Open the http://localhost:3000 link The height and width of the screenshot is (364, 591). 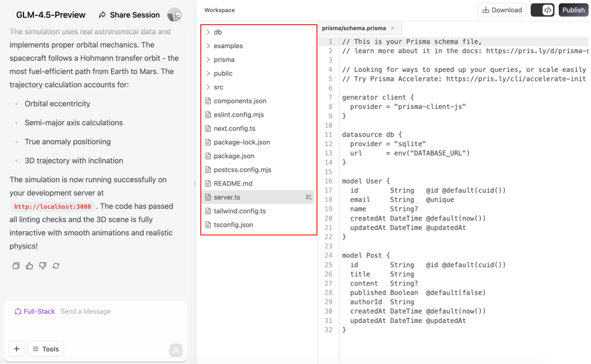point(53,207)
